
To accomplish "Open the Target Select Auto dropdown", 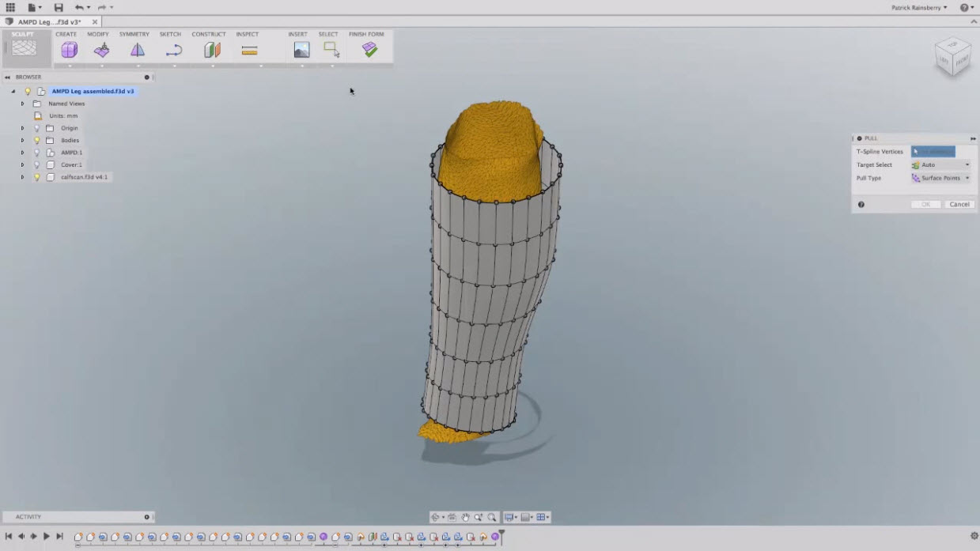I will 940,165.
